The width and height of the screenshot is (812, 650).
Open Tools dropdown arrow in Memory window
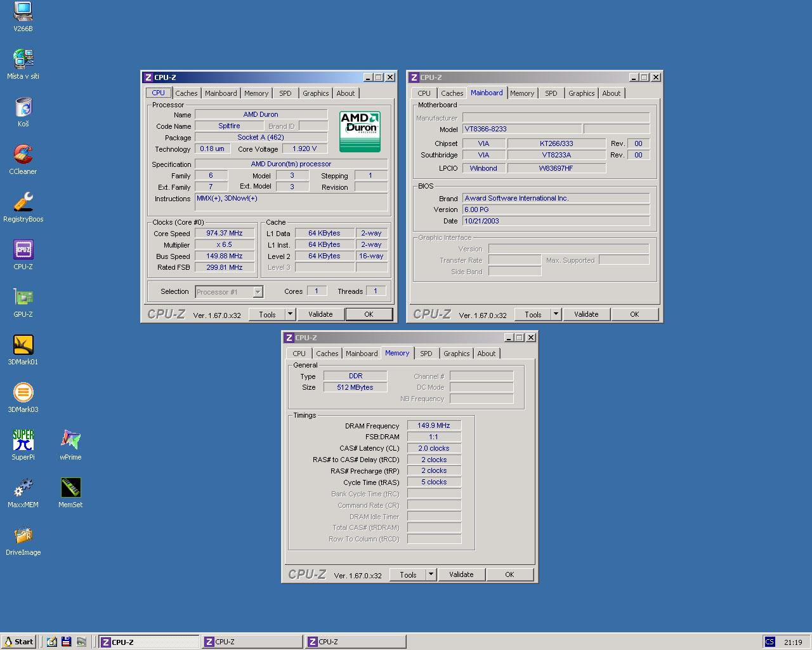(x=431, y=574)
